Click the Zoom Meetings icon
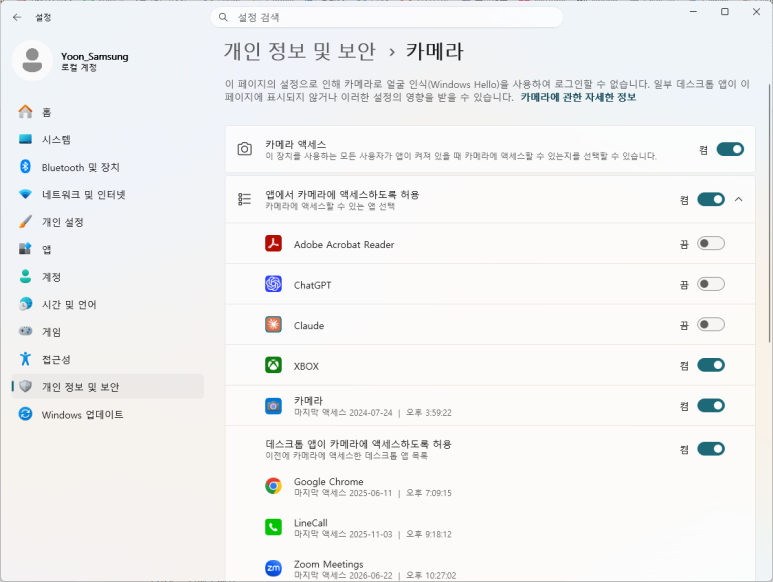The image size is (773, 582). [273, 568]
